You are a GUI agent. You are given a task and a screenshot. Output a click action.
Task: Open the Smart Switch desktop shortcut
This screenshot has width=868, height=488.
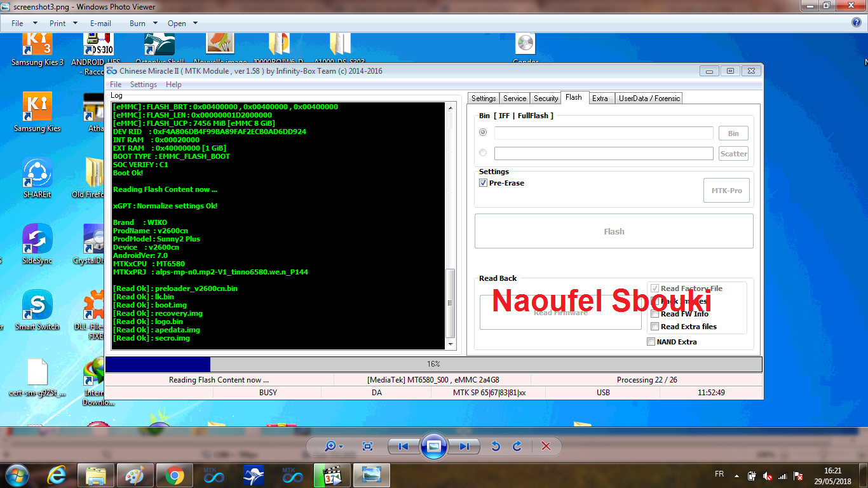[37, 311]
